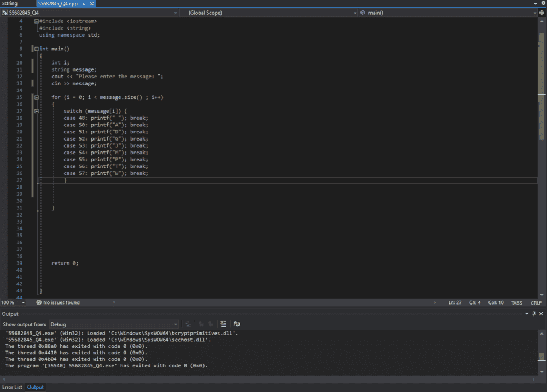
Task: Close the 55682845_Q4.cpp editor tab
Action: [91, 4]
